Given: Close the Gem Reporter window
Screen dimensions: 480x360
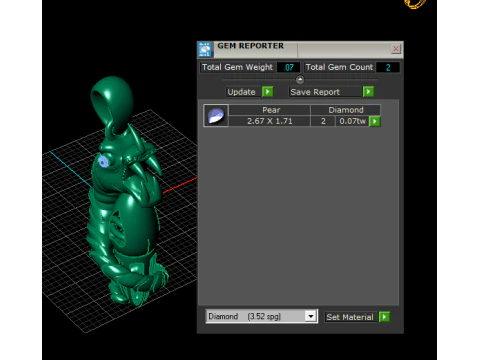Looking at the screenshot, I should pyautogui.click(x=396, y=49).
